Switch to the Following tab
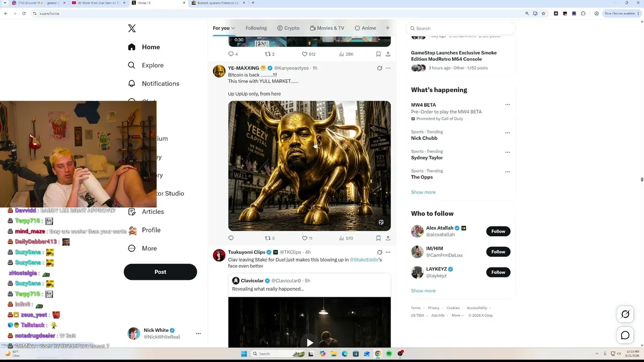This screenshot has height=362, width=644. (256, 28)
